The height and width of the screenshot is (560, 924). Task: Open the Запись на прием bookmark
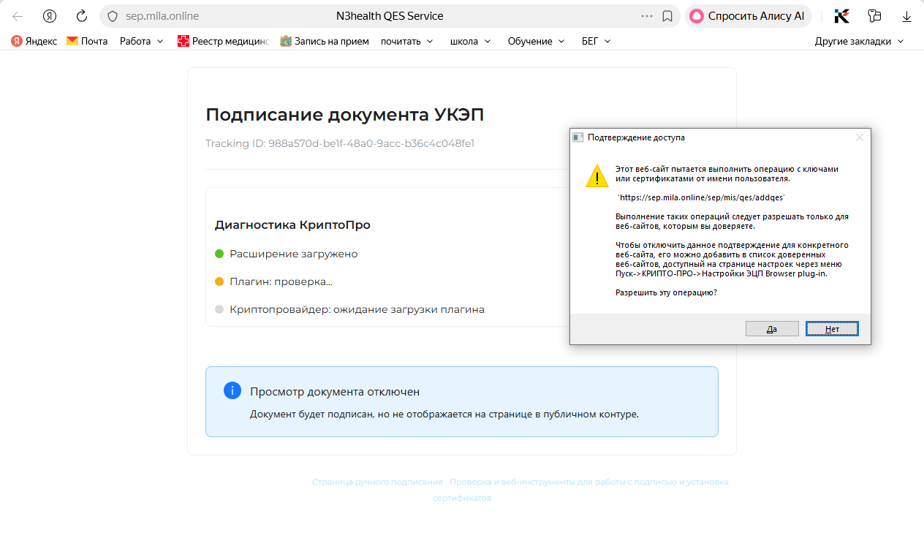tap(325, 41)
